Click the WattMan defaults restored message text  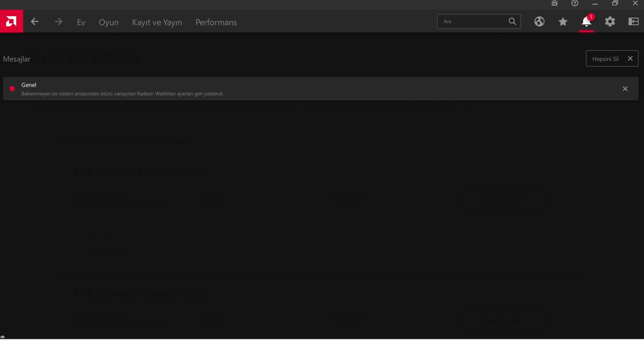(123, 94)
